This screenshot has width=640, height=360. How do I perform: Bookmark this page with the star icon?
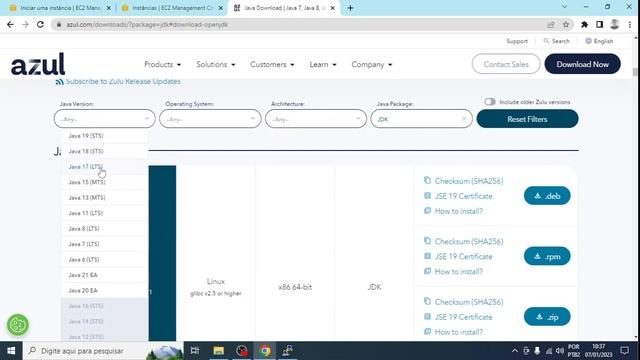pyautogui.click(x=566, y=24)
